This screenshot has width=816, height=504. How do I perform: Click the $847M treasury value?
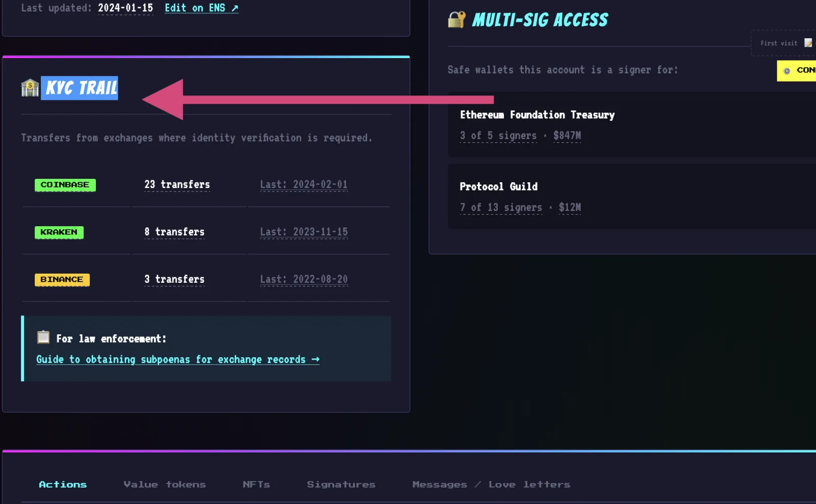567,136
